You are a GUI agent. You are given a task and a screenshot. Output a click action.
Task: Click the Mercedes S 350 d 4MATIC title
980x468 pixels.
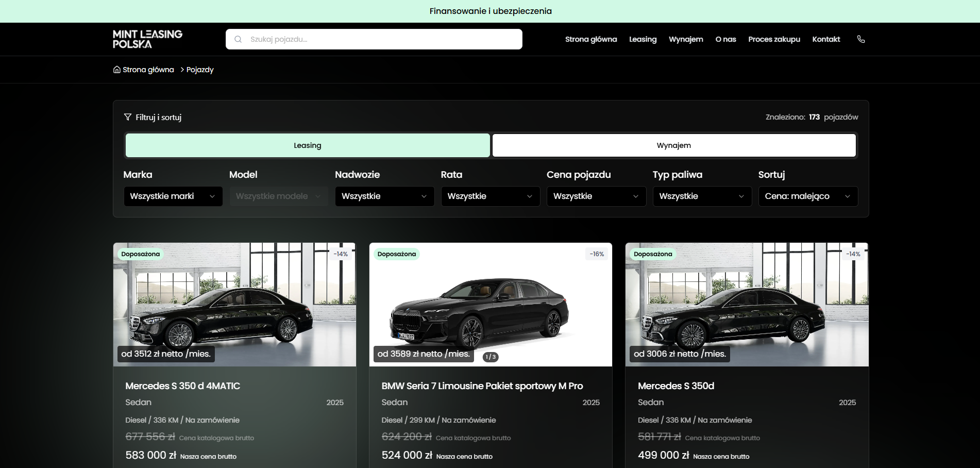pyautogui.click(x=183, y=386)
